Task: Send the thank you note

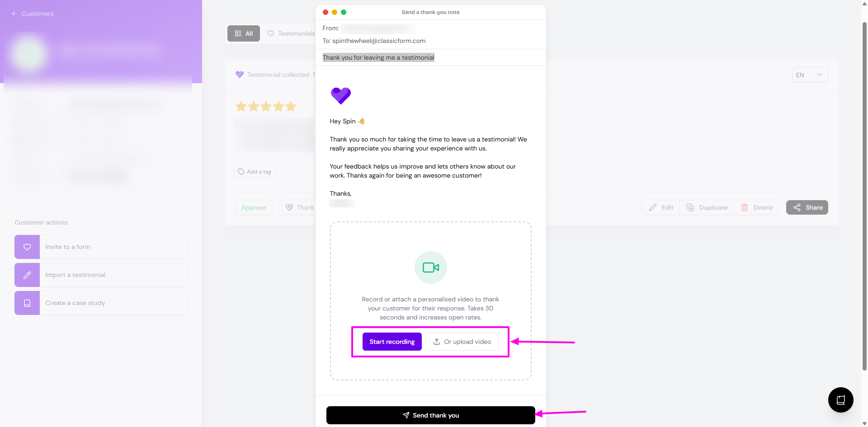Action: click(x=430, y=415)
